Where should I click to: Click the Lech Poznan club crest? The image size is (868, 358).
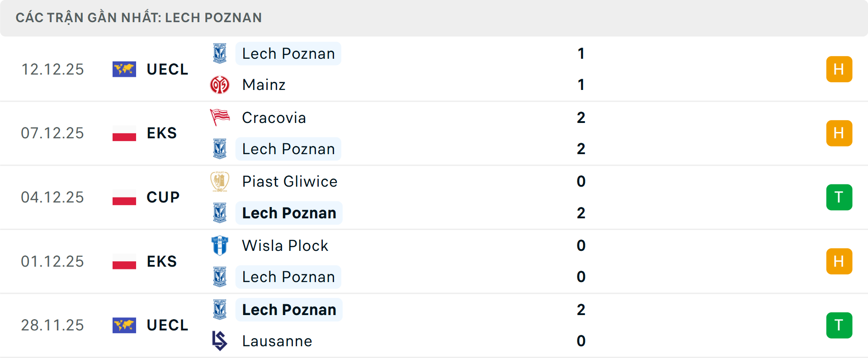tap(219, 53)
